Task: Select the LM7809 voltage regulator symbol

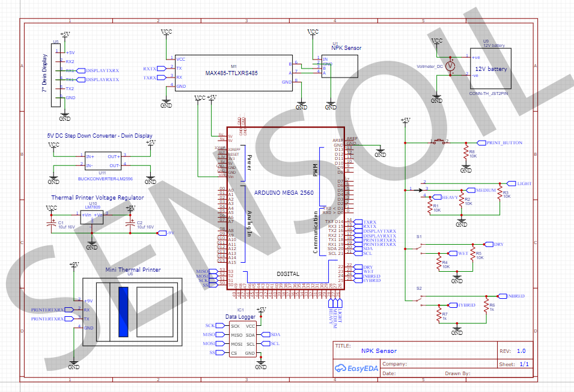Action: (x=91, y=215)
